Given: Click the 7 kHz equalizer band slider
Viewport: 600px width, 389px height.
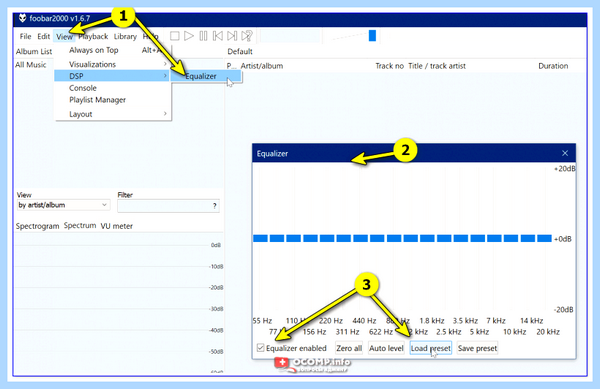Looking at the screenshot, I should pyautogui.click(x=494, y=238).
